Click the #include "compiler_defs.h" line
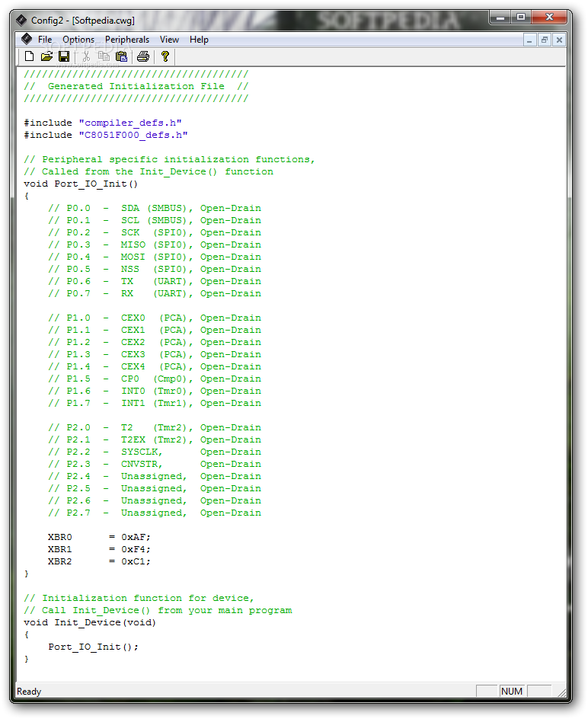The image size is (588, 719). click(103, 123)
